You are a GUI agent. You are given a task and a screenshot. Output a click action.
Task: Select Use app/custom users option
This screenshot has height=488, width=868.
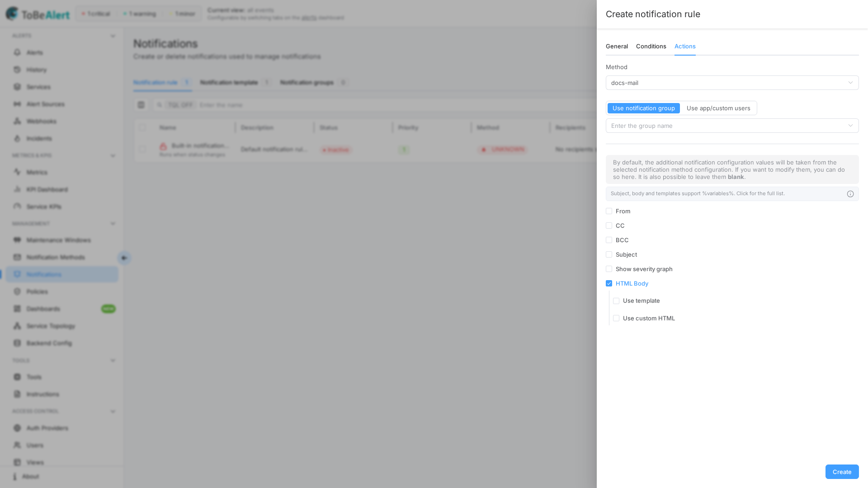point(718,108)
